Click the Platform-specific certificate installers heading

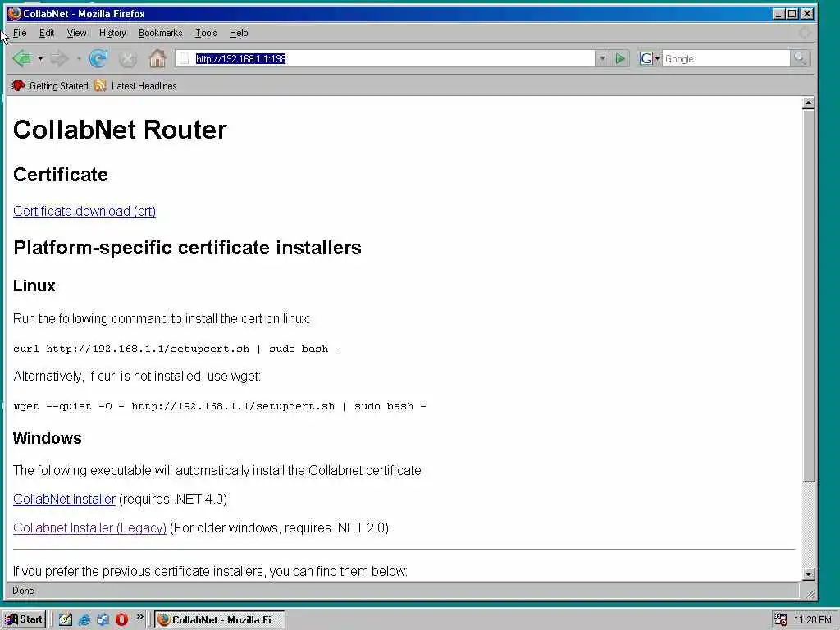188,248
